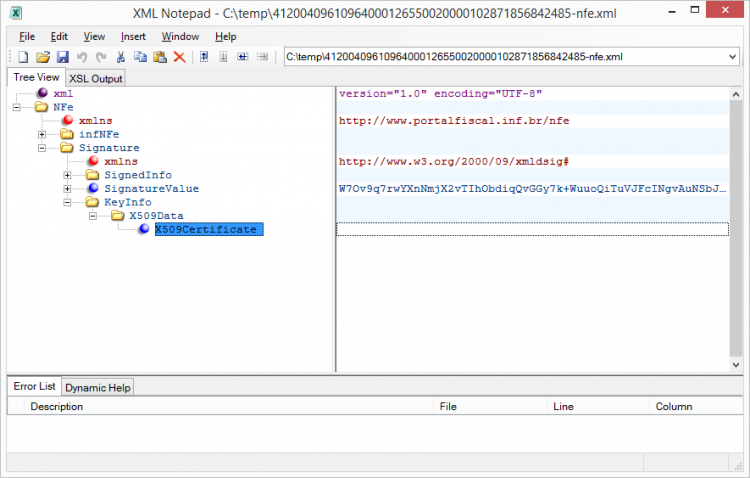Click the Column column header

pos(696,406)
